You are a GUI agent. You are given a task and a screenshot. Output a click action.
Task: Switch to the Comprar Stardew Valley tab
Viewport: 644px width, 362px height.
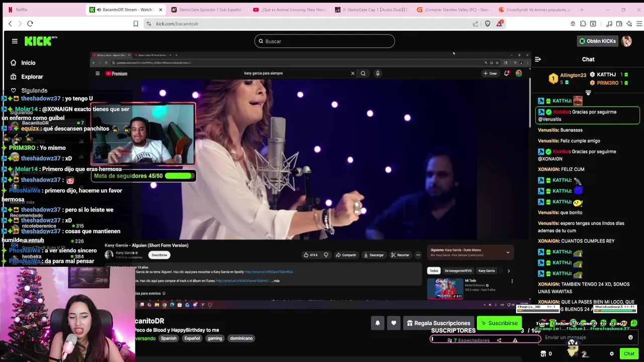[453, 10]
